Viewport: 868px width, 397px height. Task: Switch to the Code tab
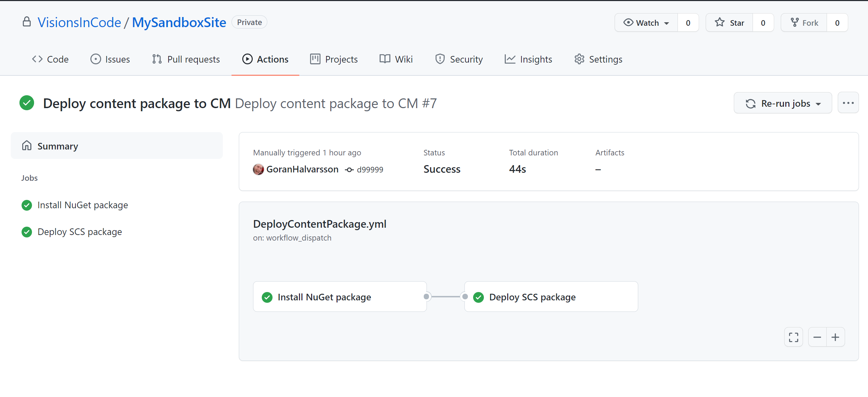click(50, 59)
